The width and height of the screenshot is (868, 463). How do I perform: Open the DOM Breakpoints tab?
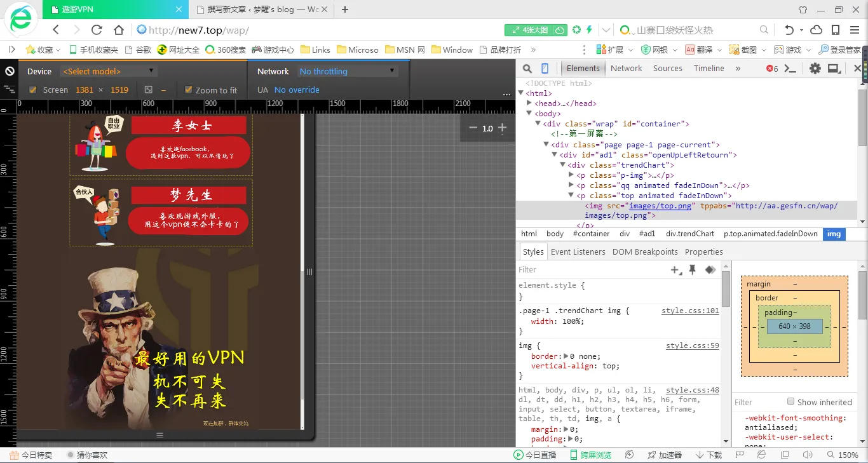tap(645, 252)
